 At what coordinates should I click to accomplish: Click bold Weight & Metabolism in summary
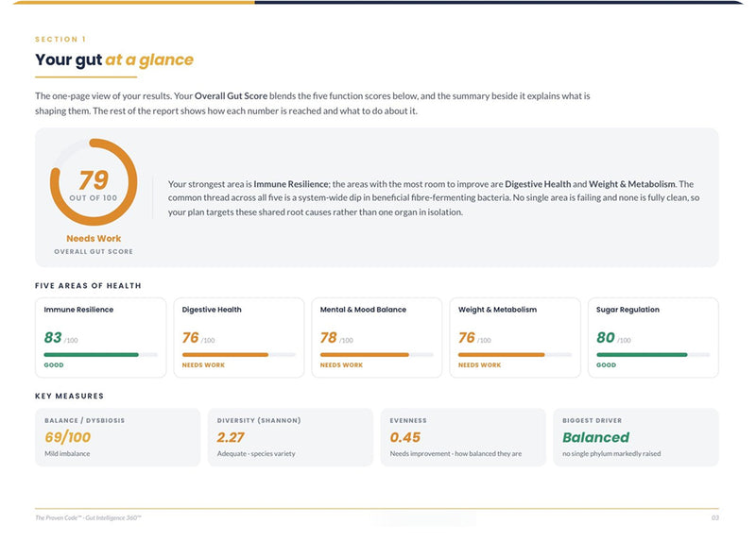click(x=631, y=184)
